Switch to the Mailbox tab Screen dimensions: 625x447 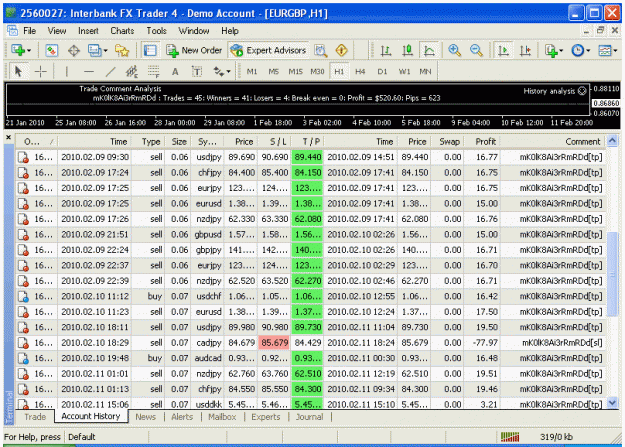[x=222, y=417]
